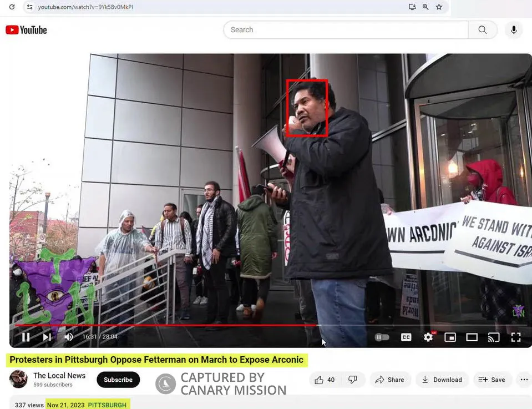Click the YouTube URL in the address bar
This screenshot has width=532, height=409.
(85, 7)
